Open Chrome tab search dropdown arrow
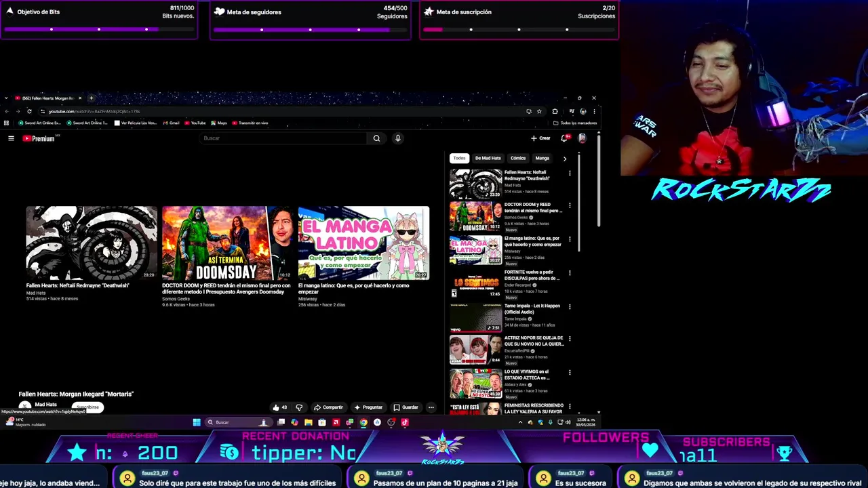The image size is (868, 488). click(x=6, y=98)
